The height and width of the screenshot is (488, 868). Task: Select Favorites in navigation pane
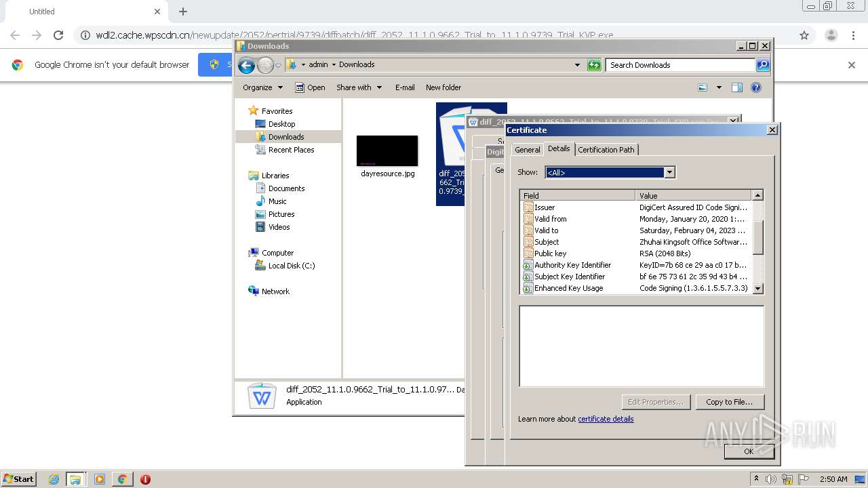[271, 110]
